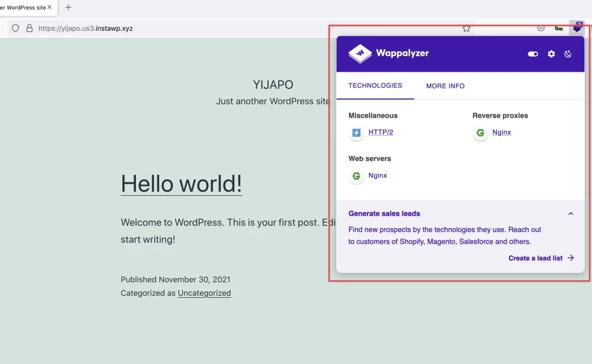Click the Wappalyzer extension icon in toolbar
This screenshot has height=364, width=592.
pyautogui.click(x=577, y=28)
